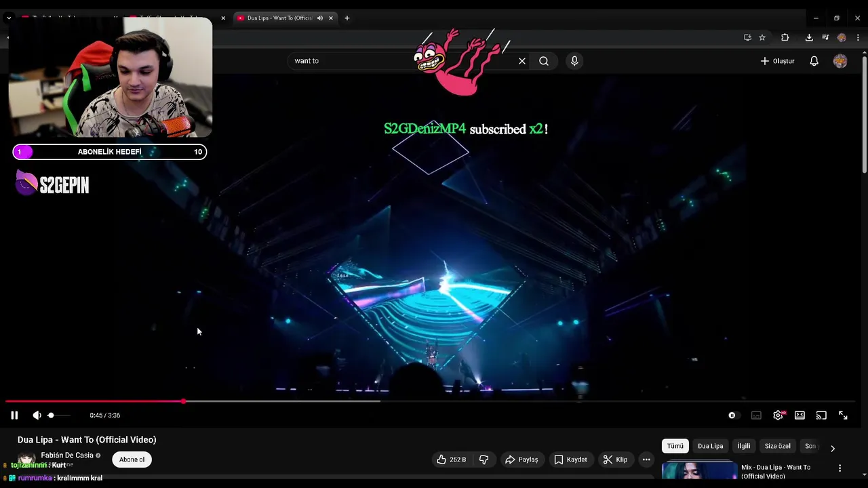Image resolution: width=868 pixels, height=488 pixels.
Task: Open options menu for the Mix video
Action: pyautogui.click(x=840, y=468)
